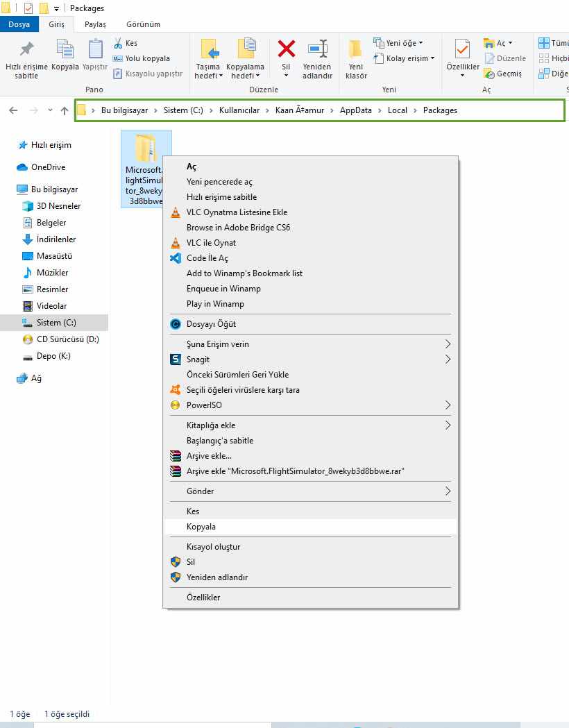Click Kullanıcılar in the address path

[x=239, y=110]
